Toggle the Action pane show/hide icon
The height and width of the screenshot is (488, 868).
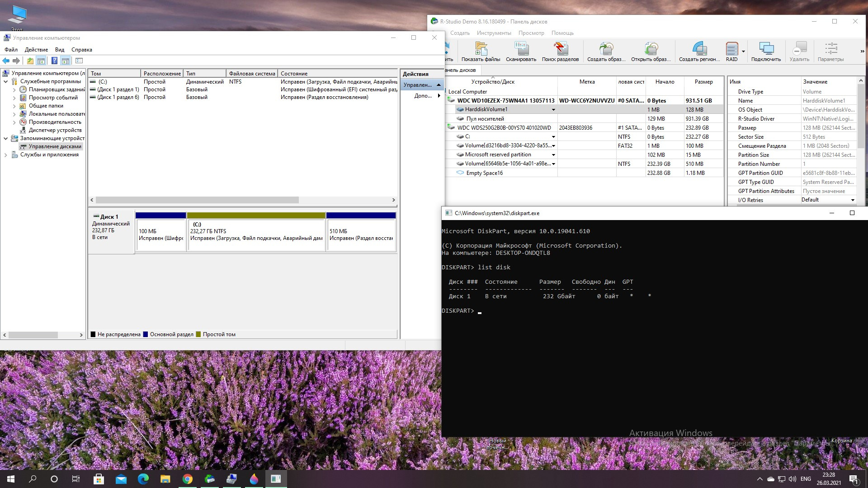click(x=65, y=61)
